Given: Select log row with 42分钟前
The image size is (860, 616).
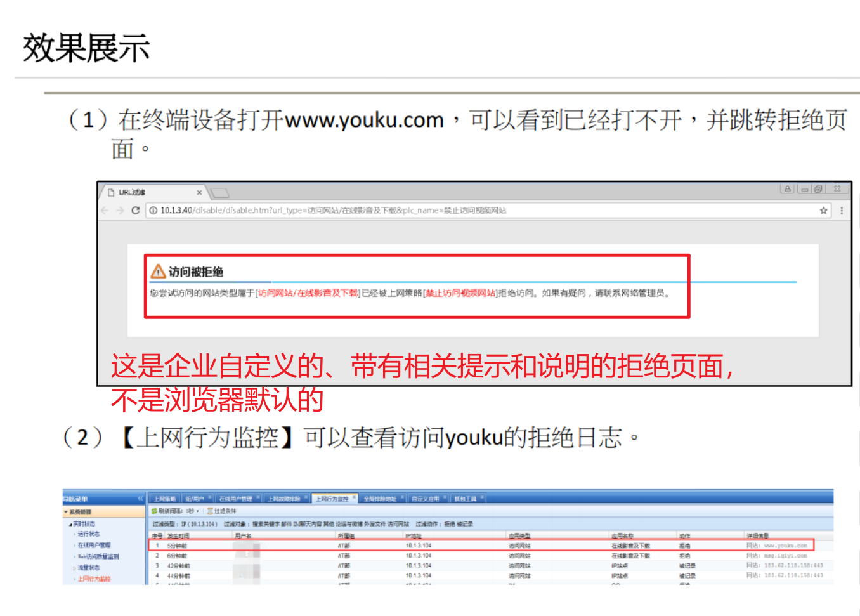Looking at the screenshot, I should tap(490, 566).
